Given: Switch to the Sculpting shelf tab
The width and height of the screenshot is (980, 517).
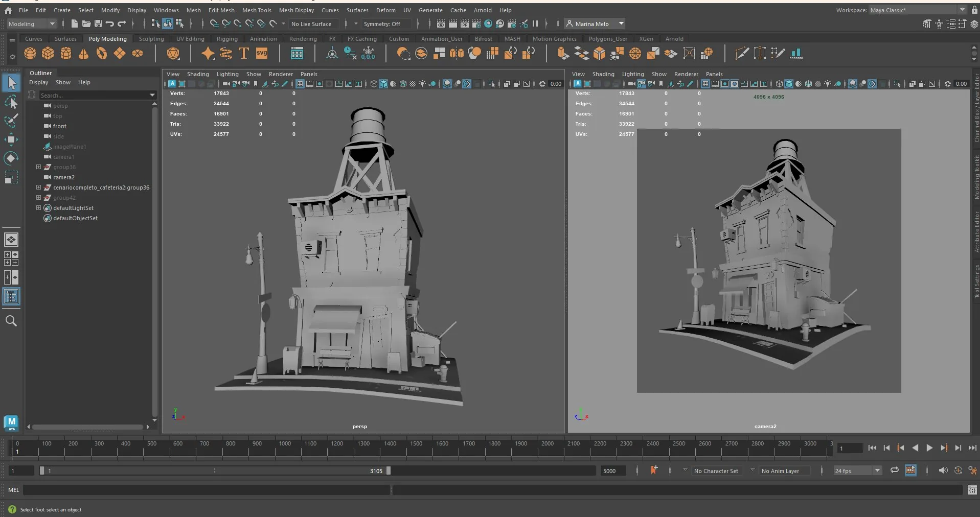Looking at the screenshot, I should (151, 39).
